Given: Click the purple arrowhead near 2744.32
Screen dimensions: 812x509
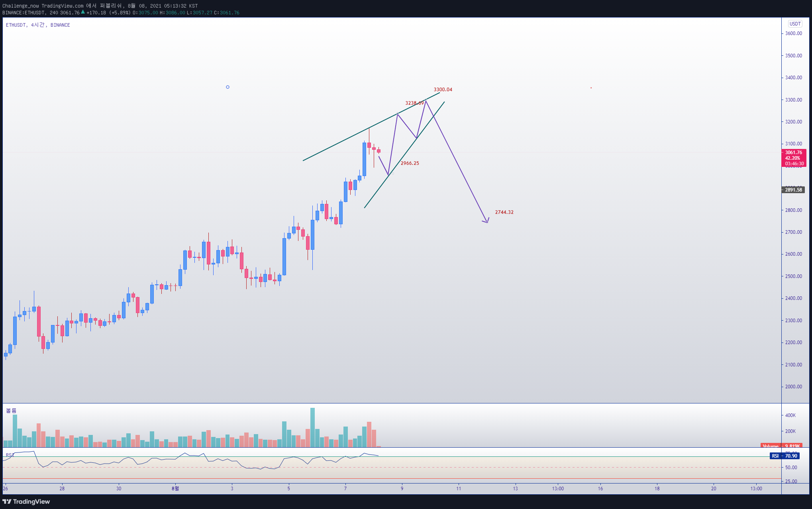Looking at the screenshot, I should coord(486,221).
